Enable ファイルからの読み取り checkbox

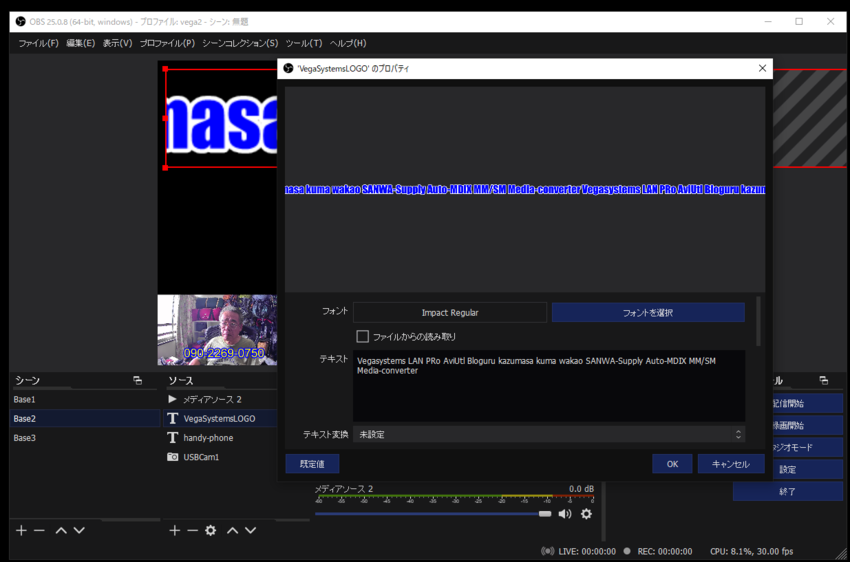pos(363,337)
